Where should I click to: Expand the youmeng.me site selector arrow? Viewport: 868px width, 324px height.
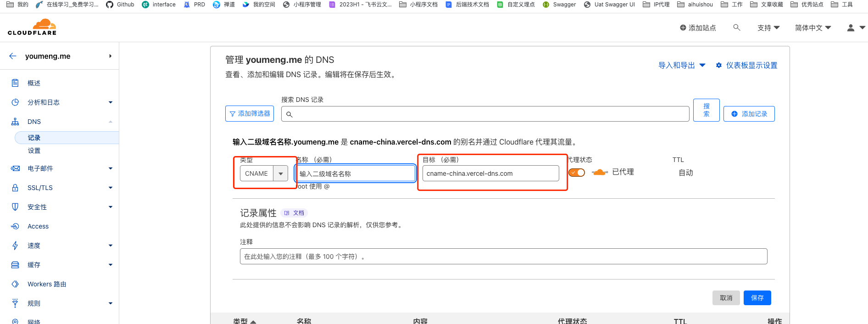(x=110, y=56)
